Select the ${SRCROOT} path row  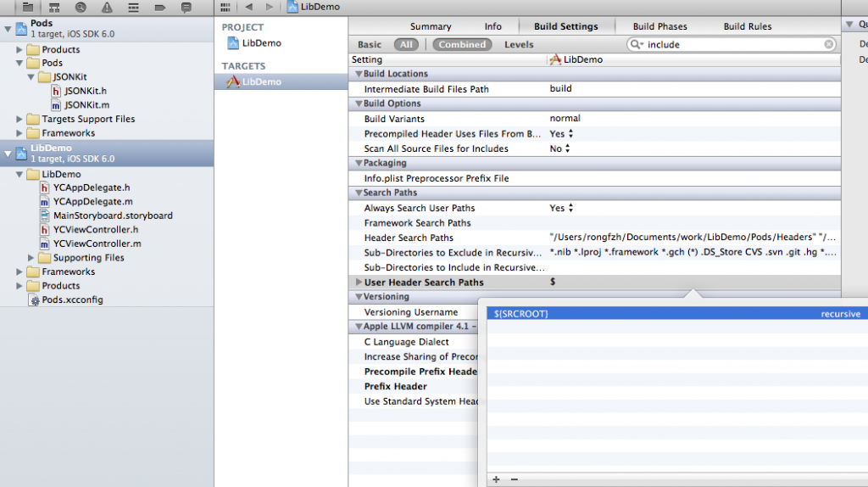click(x=677, y=314)
